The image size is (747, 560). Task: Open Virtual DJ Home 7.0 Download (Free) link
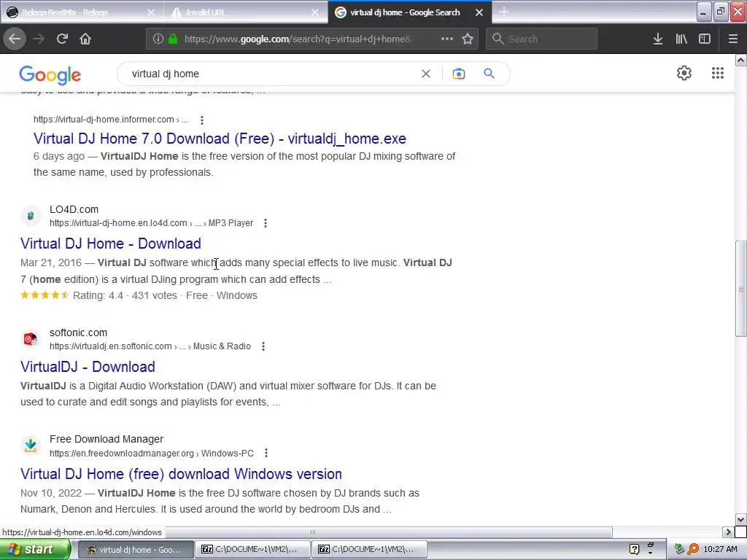[220, 139]
